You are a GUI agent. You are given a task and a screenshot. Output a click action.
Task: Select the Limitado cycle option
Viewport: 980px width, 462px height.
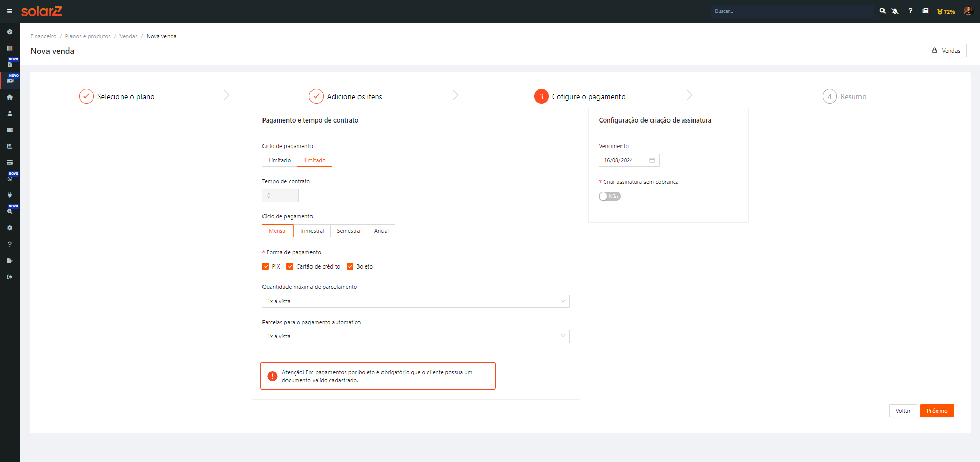(x=279, y=160)
